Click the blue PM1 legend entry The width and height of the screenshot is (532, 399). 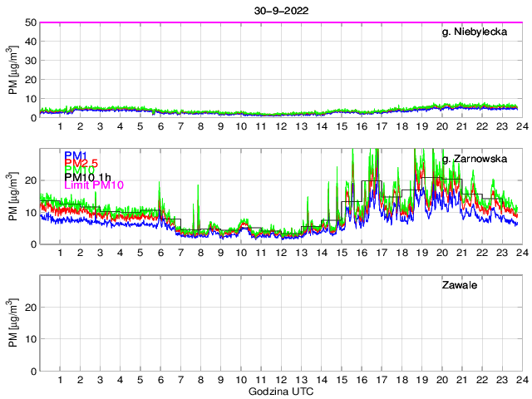click(75, 155)
